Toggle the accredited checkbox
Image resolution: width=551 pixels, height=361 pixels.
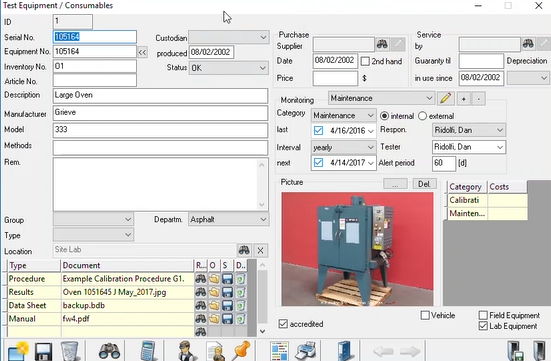(x=283, y=324)
